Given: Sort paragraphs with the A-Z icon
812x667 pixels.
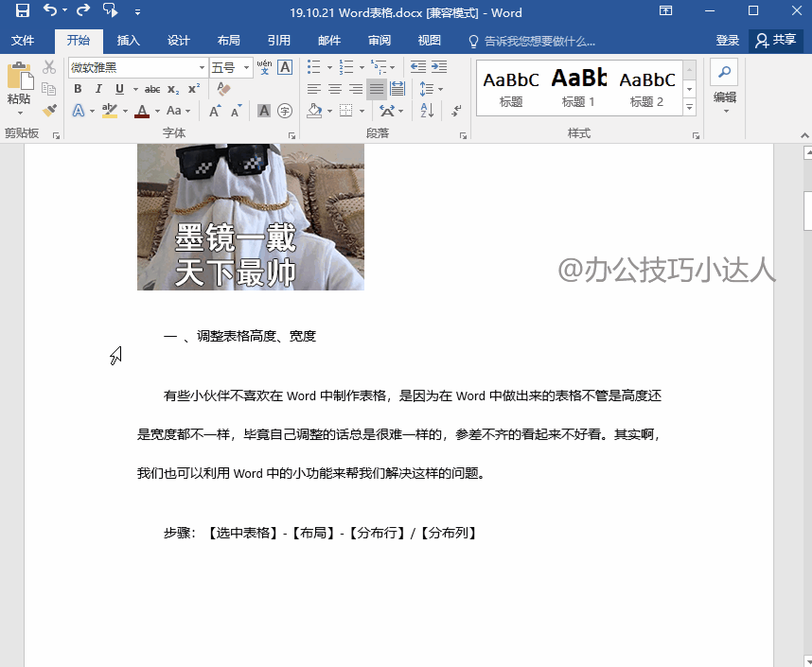Looking at the screenshot, I should [x=427, y=111].
